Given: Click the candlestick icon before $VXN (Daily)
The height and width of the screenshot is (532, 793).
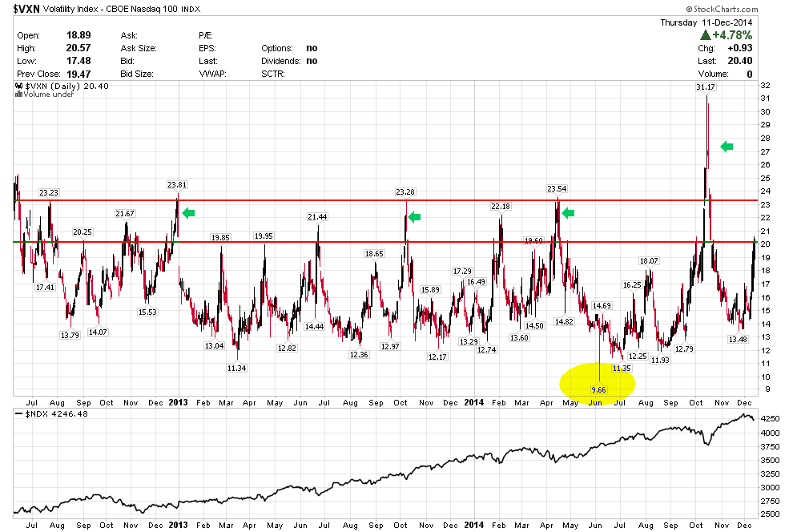Looking at the screenshot, I should [18, 86].
